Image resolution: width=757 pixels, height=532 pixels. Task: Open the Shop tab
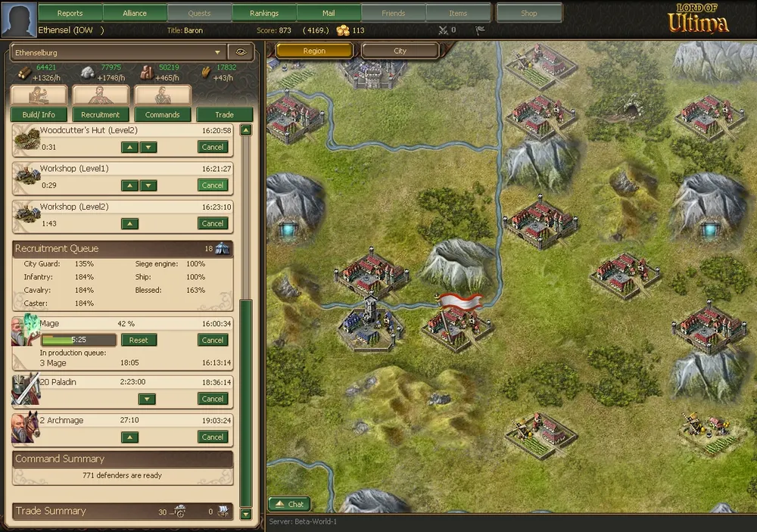(x=528, y=13)
